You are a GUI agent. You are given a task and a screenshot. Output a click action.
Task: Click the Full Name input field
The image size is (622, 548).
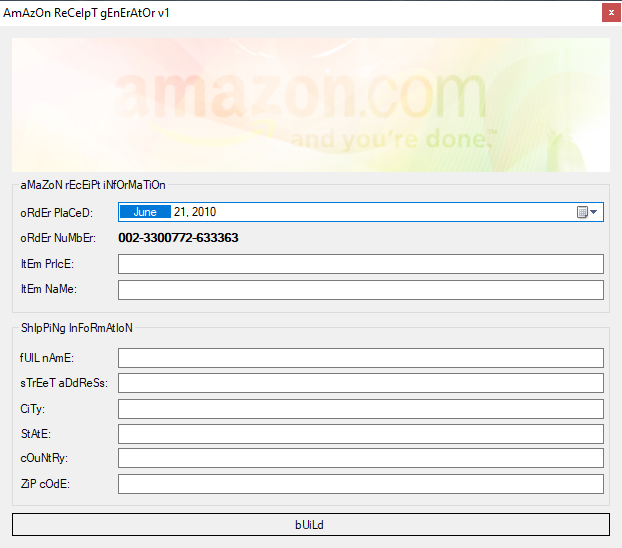[x=360, y=358]
